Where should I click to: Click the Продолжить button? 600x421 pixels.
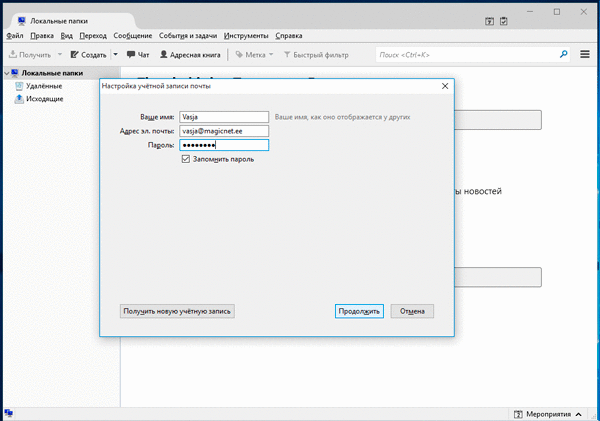[x=359, y=311]
